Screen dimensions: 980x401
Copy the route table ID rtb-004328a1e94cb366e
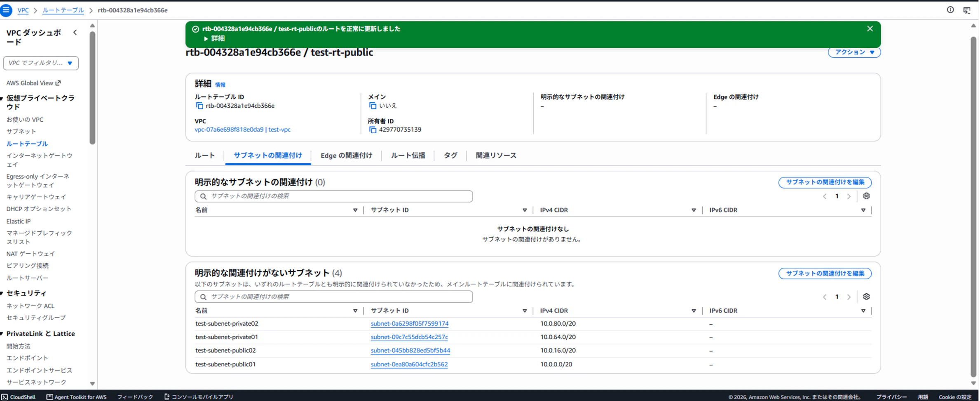199,106
